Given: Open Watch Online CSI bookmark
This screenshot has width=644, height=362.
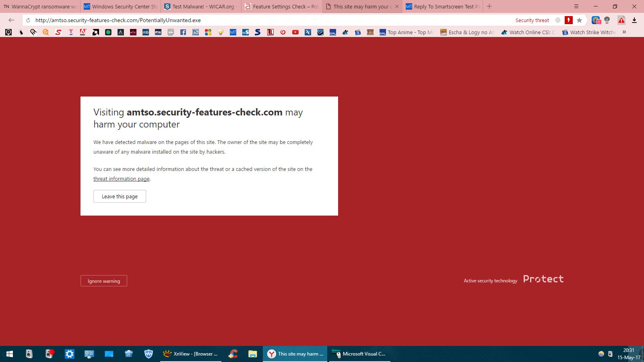Looking at the screenshot, I should coord(528,32).
